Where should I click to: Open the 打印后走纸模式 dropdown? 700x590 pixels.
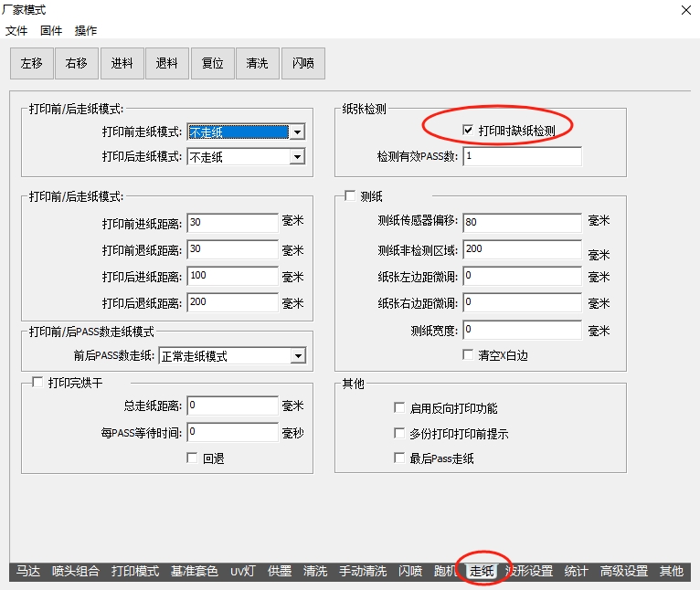[x=296, y=157]
